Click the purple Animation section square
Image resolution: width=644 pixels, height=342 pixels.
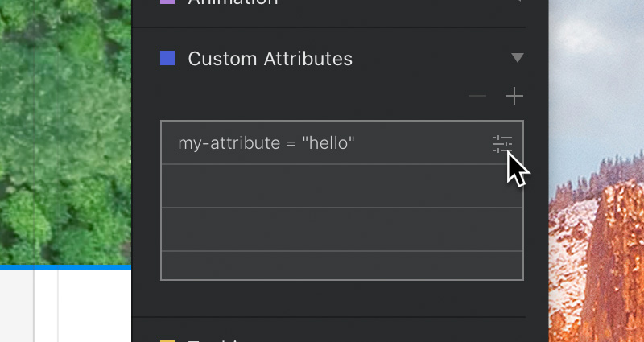coord(167,2)
